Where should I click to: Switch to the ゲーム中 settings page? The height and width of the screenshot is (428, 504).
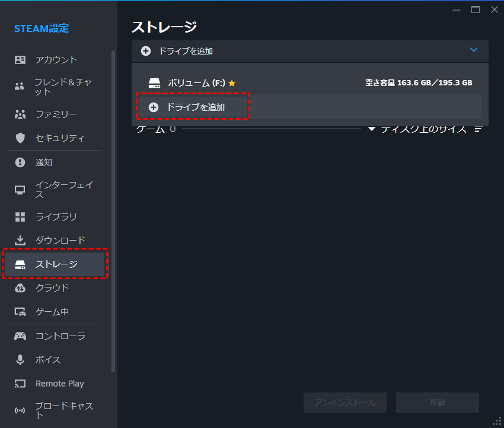point(55,312)
